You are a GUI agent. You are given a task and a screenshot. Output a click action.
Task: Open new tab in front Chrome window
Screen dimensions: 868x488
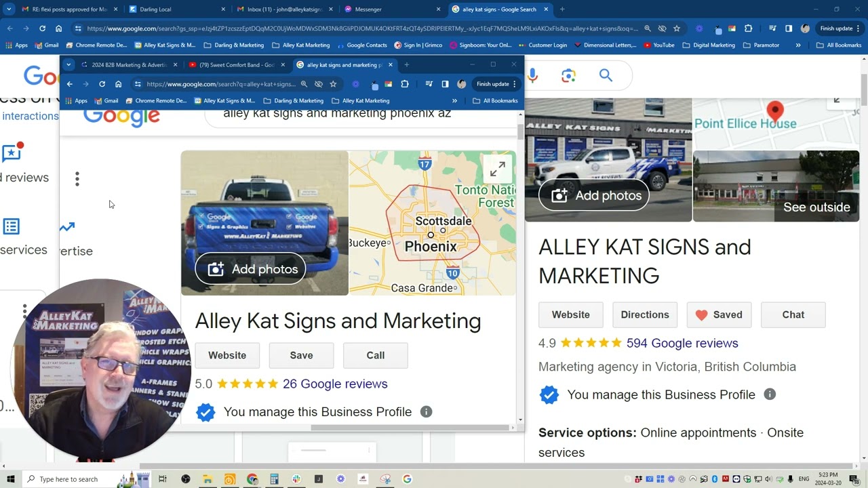(x=407, y=65)
